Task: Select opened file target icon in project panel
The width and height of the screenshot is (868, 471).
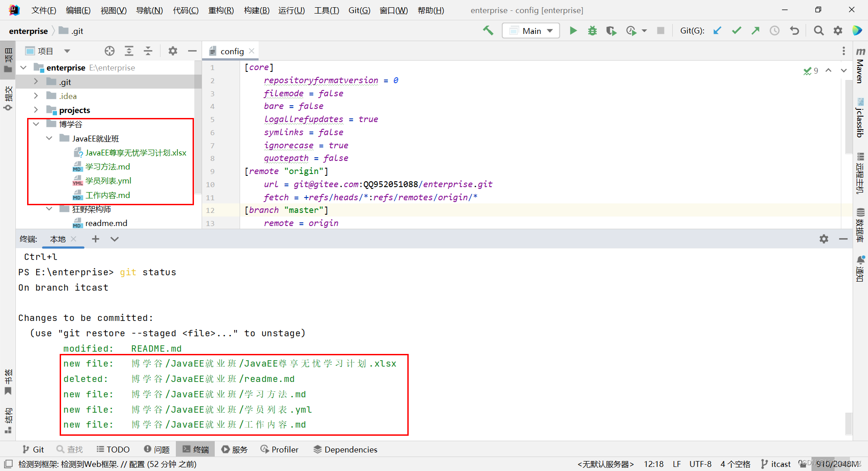Action: [x=109, y=51]
